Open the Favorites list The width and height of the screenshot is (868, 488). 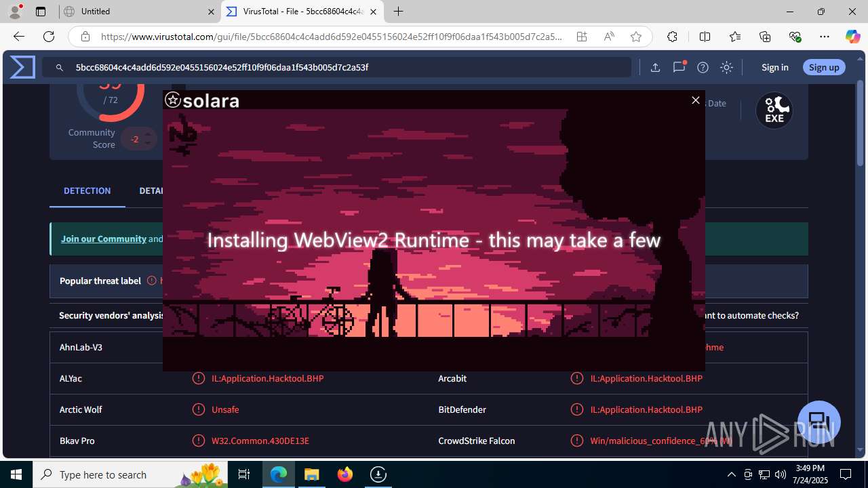735,37
